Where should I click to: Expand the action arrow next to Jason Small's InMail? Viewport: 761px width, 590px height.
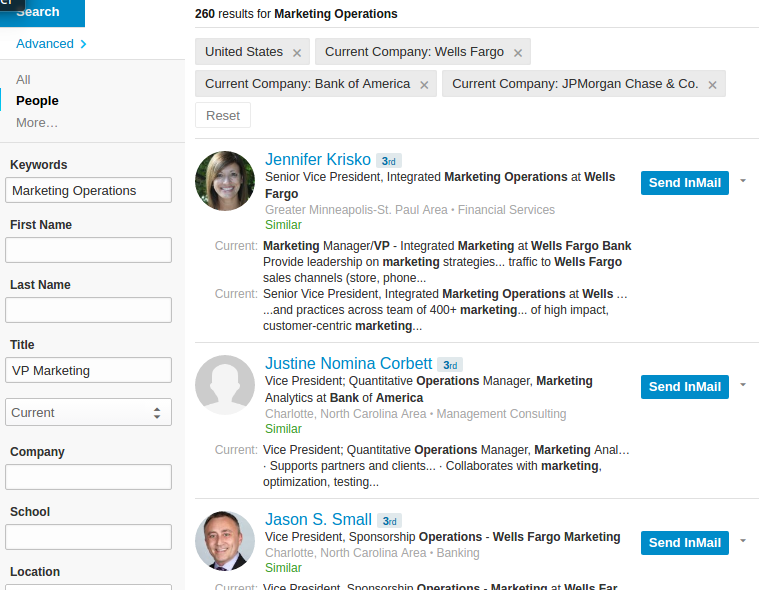click(x=743, y=541)
